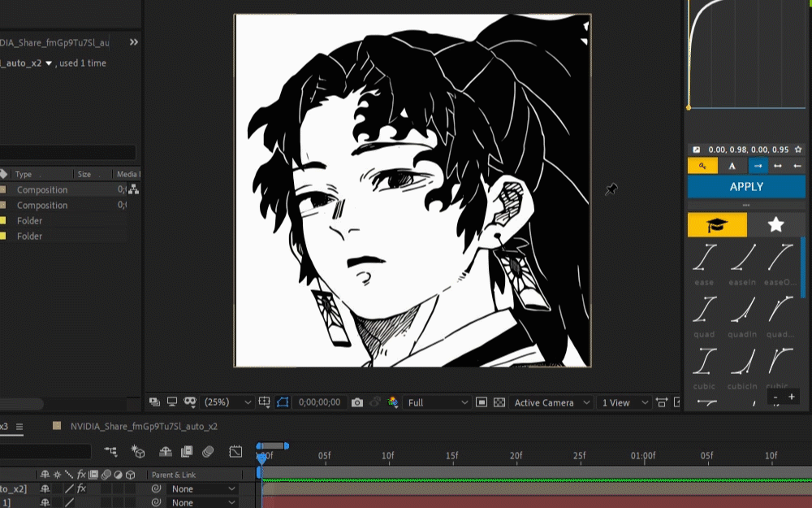Switch to NVIDIA_Share_fmGp9Tu7Sl_auto_x2 timeline tab
The image size is (812, 508).
tap(144, 427)
